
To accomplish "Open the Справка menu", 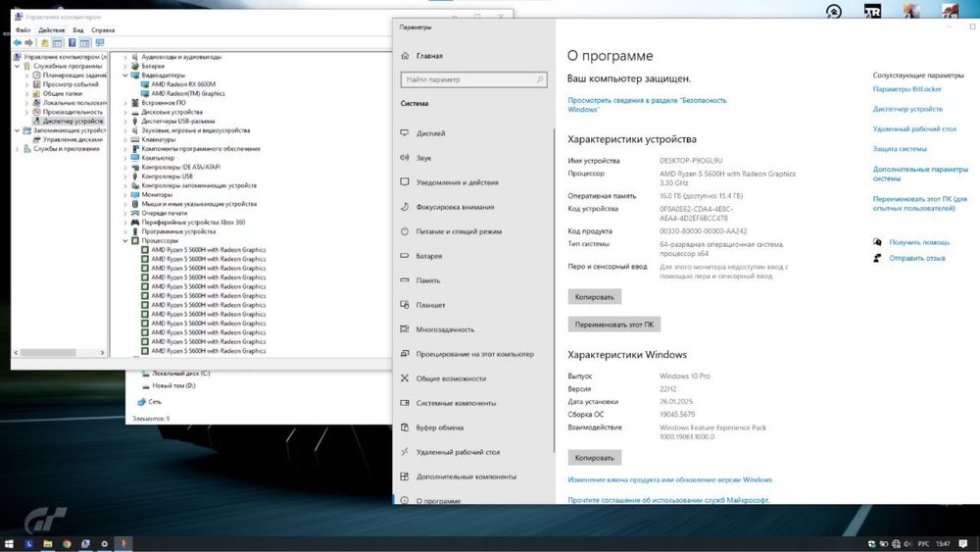I will tap(103, 30).
